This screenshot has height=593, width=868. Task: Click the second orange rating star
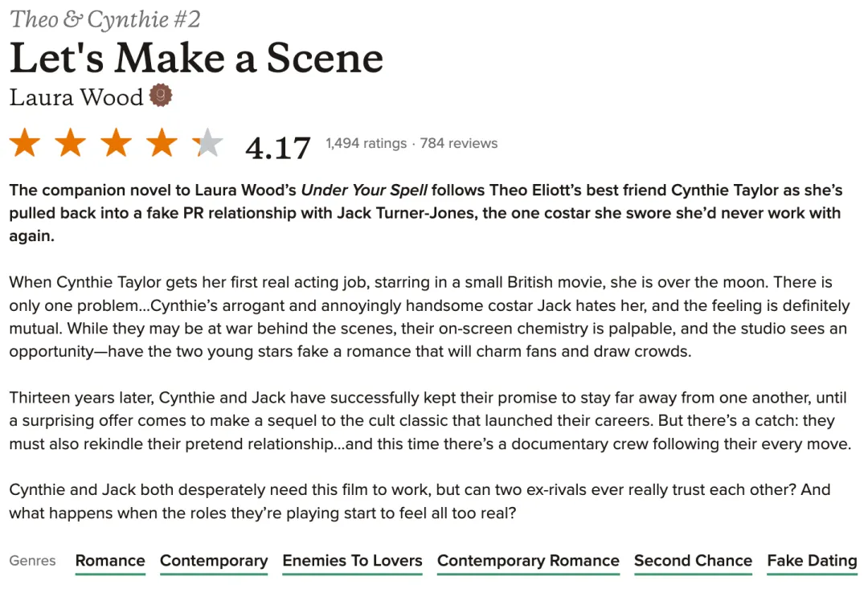(71, 144)
